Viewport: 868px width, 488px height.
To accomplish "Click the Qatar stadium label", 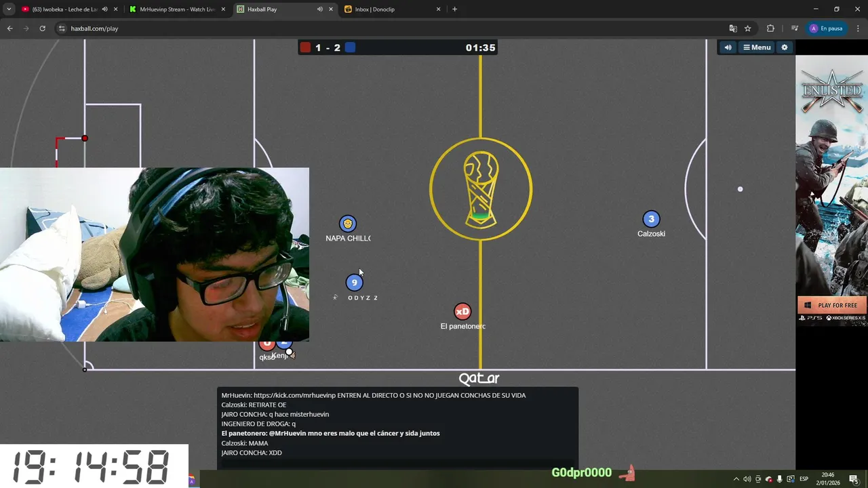I will coord(479,379).
